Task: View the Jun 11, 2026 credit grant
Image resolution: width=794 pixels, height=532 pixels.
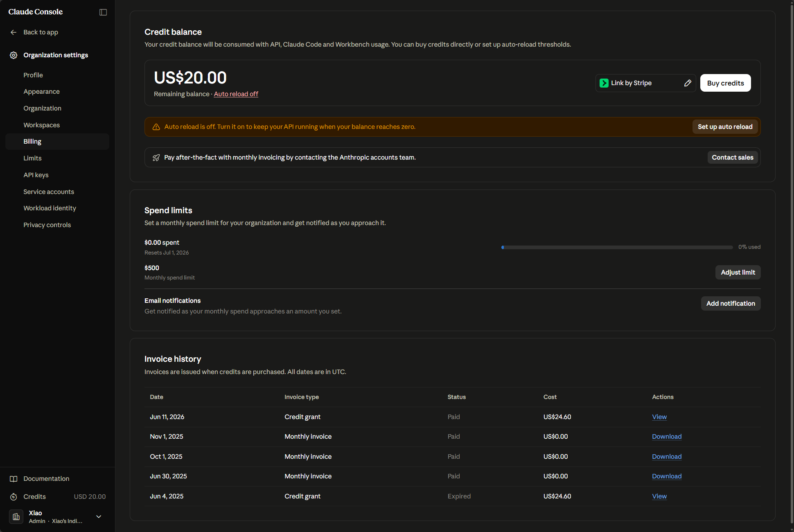Action: (x=659, y=417)
